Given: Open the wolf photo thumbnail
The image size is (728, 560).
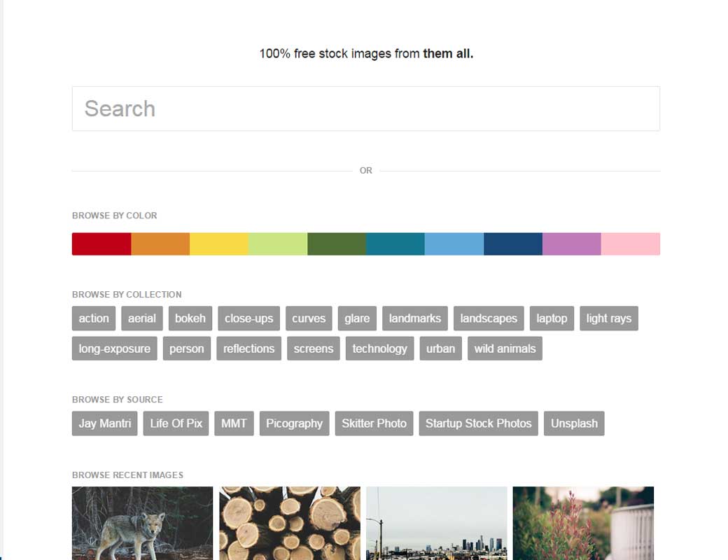Looking at the screenshot, I should pyautogui.click(x=142, y=524).
